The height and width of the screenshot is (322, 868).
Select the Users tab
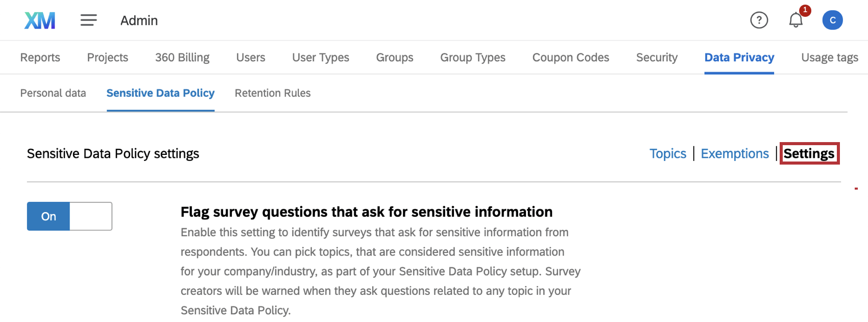coord(251,58)
